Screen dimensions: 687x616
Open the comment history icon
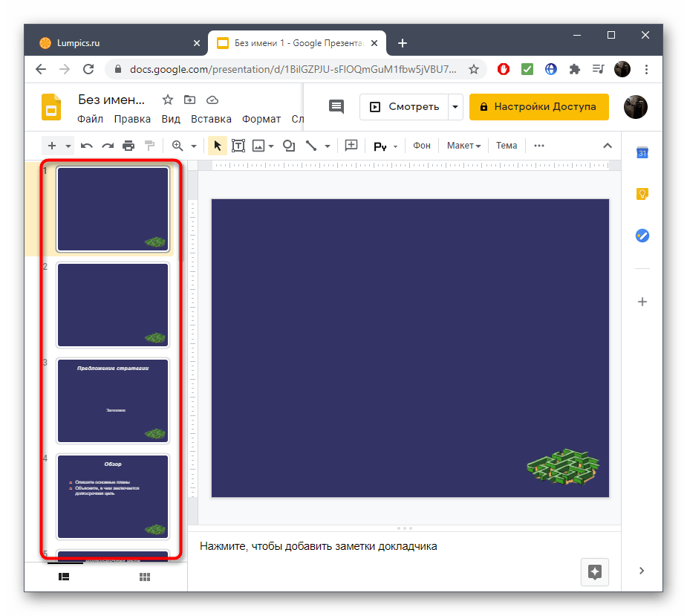click(336, 106)
